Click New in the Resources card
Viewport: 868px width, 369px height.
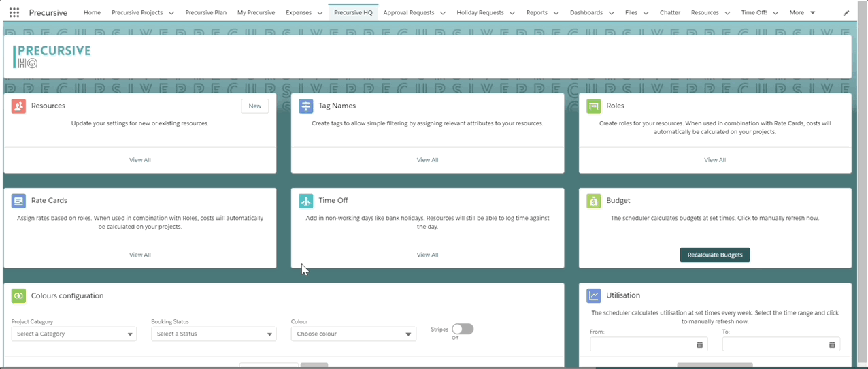(255, 106)
